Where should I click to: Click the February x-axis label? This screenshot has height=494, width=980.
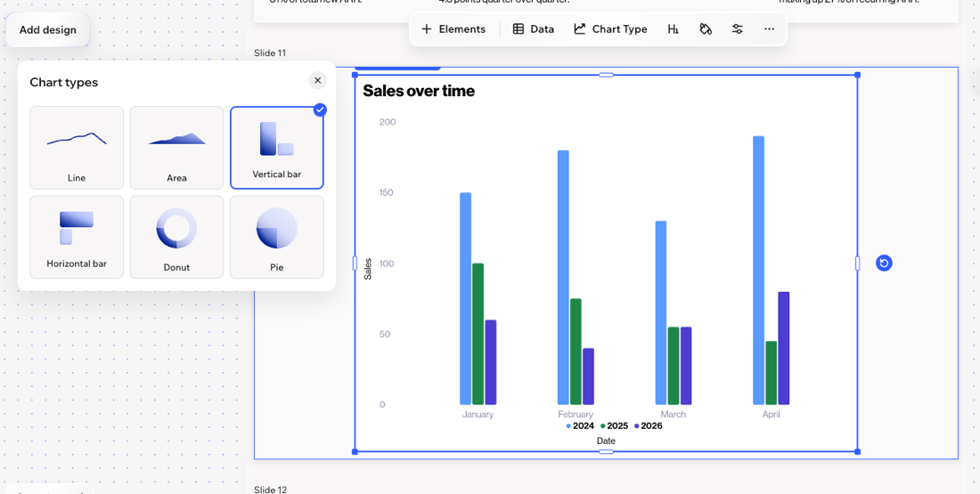(x=576, y=414)
